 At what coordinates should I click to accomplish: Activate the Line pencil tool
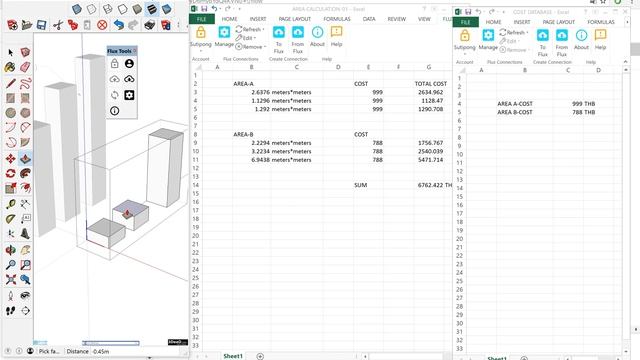pos(11,84)
